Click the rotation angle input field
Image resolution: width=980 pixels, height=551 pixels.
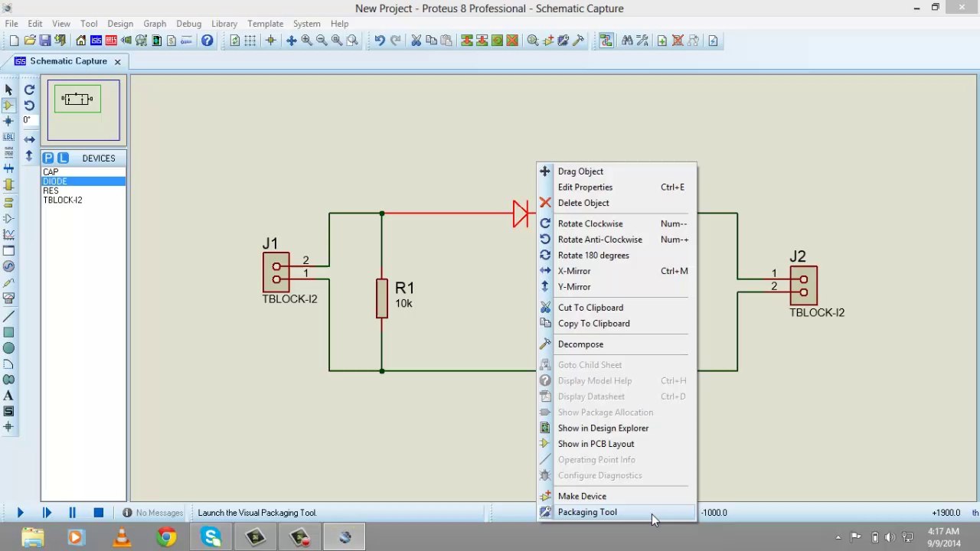[29, 120]
